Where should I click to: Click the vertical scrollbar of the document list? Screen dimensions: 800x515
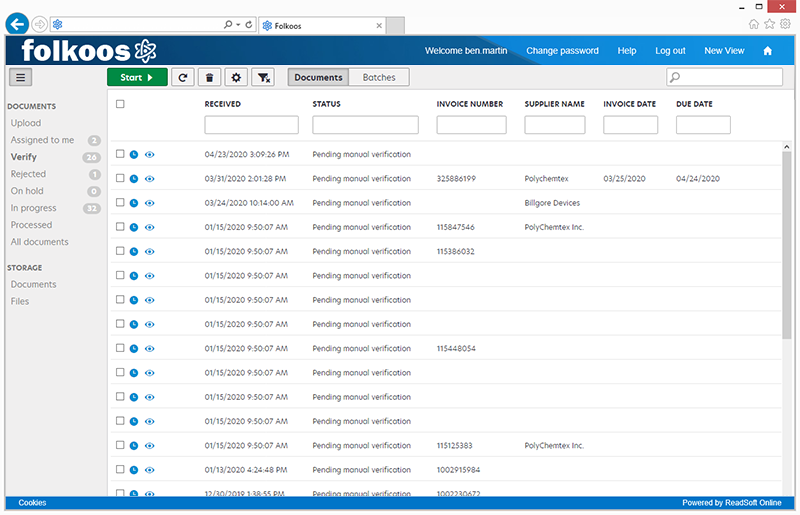(787, 250)
